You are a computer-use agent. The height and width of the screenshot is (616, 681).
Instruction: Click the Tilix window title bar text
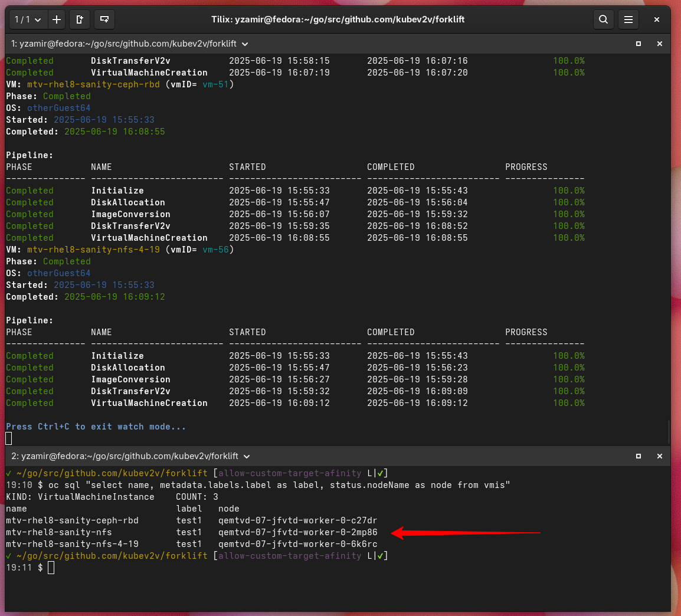(x=338, y=19)
